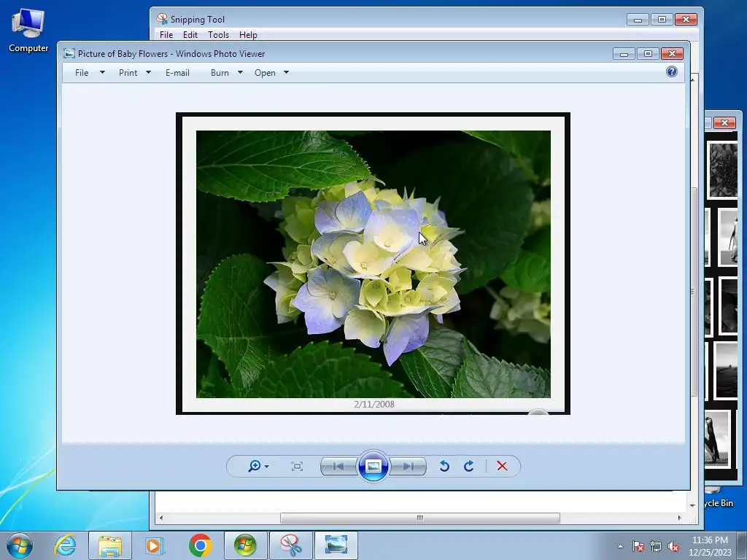Open the Windows Start button
747x560 pixels.
20,545
